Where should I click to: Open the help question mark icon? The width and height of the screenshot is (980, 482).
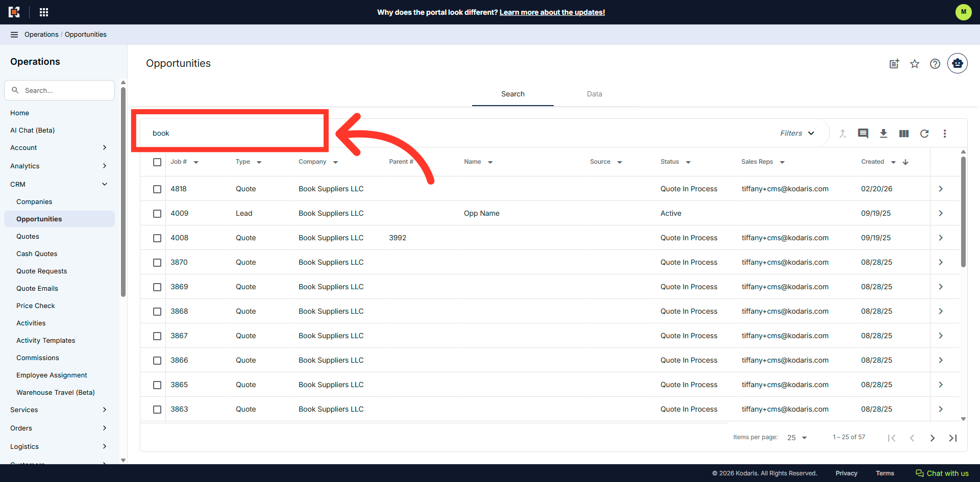(x=935, y=64)
